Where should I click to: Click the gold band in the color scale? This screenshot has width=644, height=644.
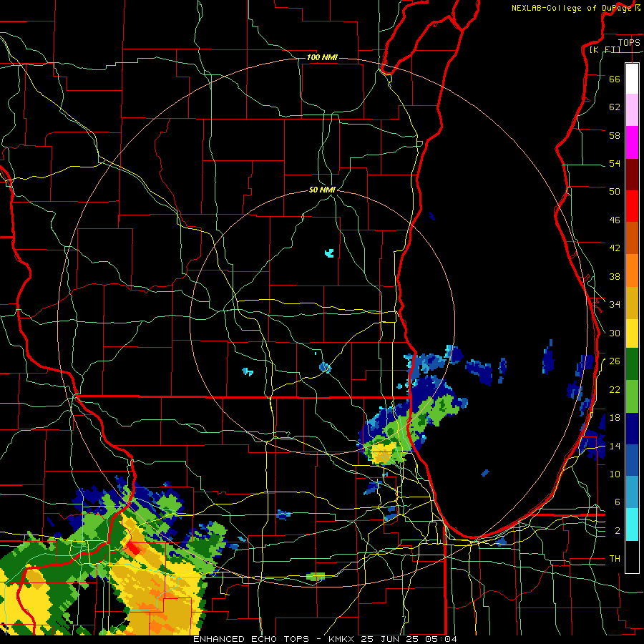pyautogui.click(x=632, y=303)
